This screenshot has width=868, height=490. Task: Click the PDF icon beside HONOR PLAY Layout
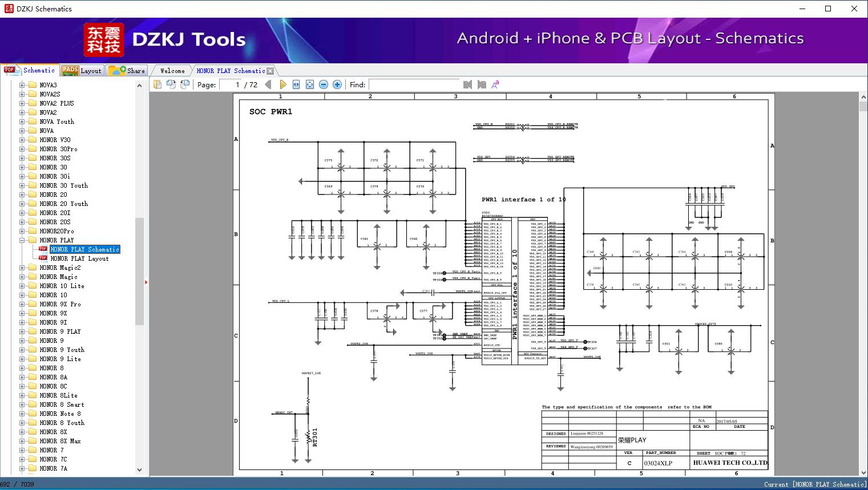(x=43, y=258)
